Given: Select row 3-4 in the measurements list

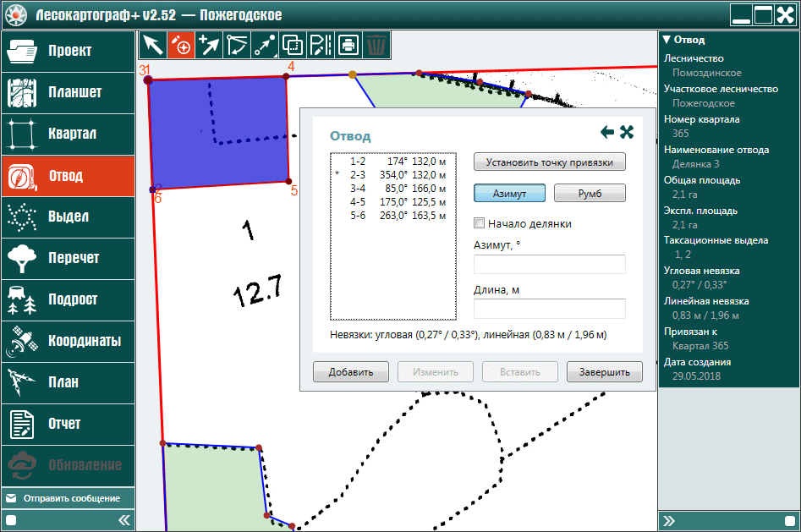Looking at the screenshot, I should (x=398, y=188).
